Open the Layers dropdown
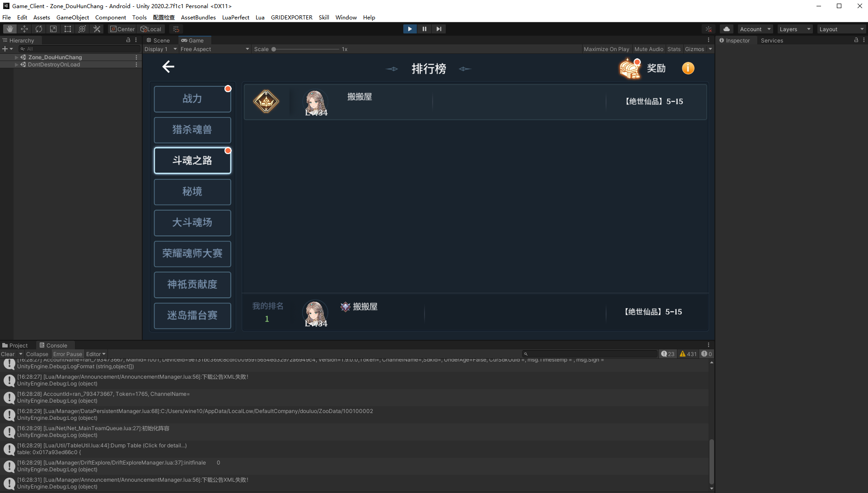Viewport: 868px width, 493px height. 795,29
